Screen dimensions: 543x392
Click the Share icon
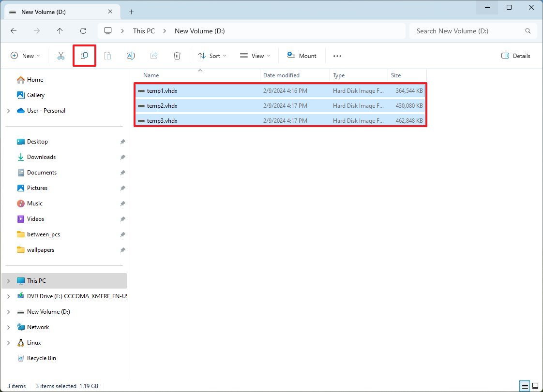(153, 56)
